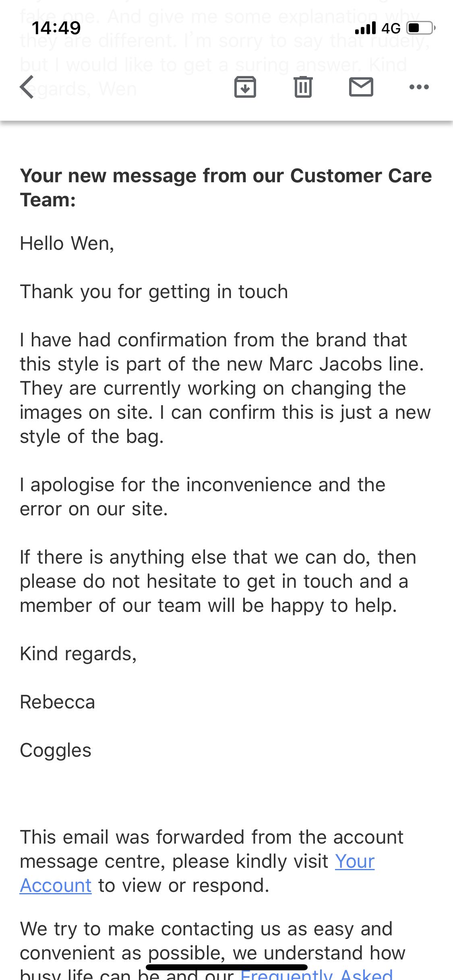Tap the "Kind regards," closing line
Viewport: 453px width, 980px height.
(78, 654)
